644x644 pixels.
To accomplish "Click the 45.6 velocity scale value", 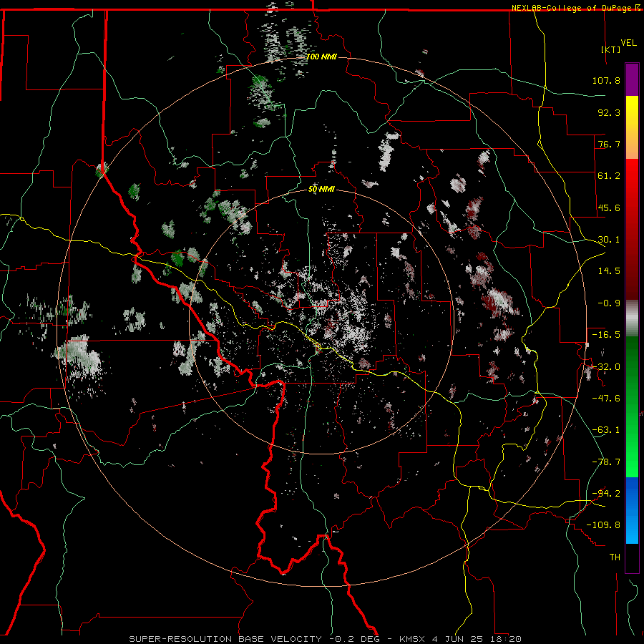I will [x=609, y=208].
